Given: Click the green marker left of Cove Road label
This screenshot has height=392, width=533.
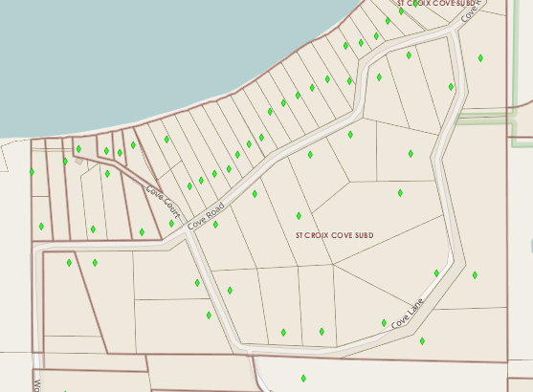Looking at the screenshot, I should point(171,224).
